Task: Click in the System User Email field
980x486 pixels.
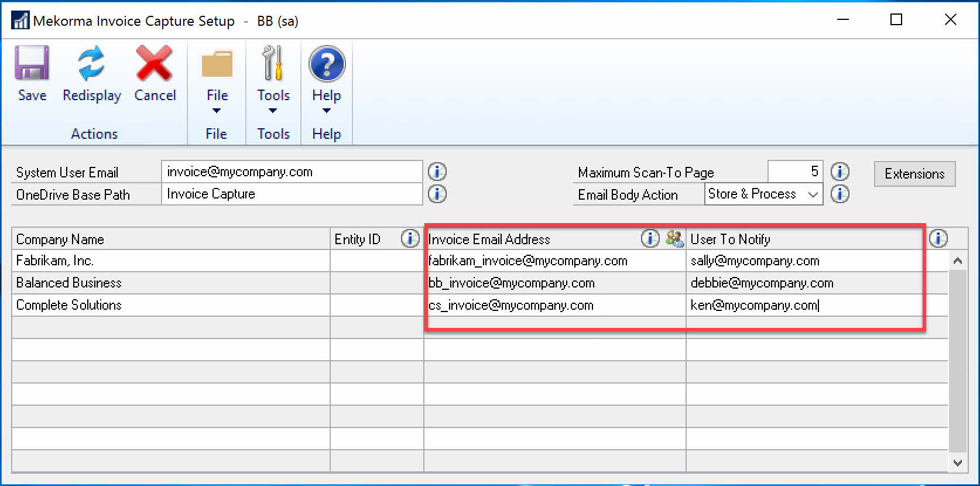Action: 292,172
